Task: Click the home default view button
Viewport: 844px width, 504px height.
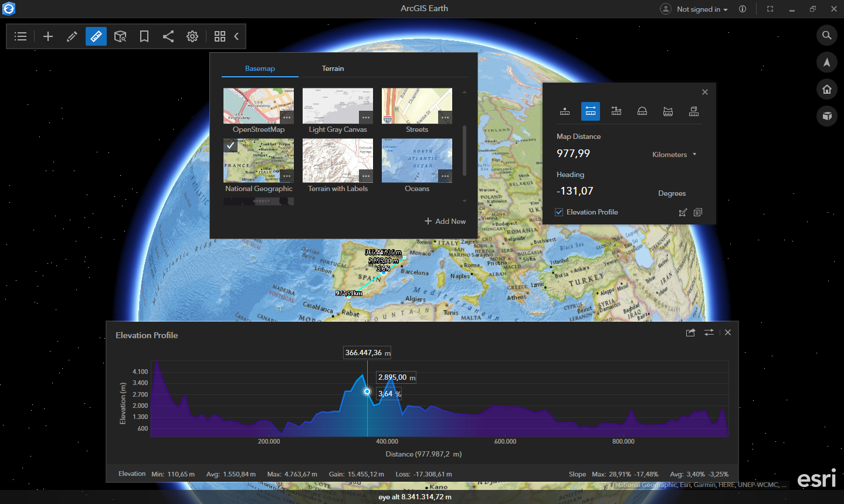Action: [827, 89]
